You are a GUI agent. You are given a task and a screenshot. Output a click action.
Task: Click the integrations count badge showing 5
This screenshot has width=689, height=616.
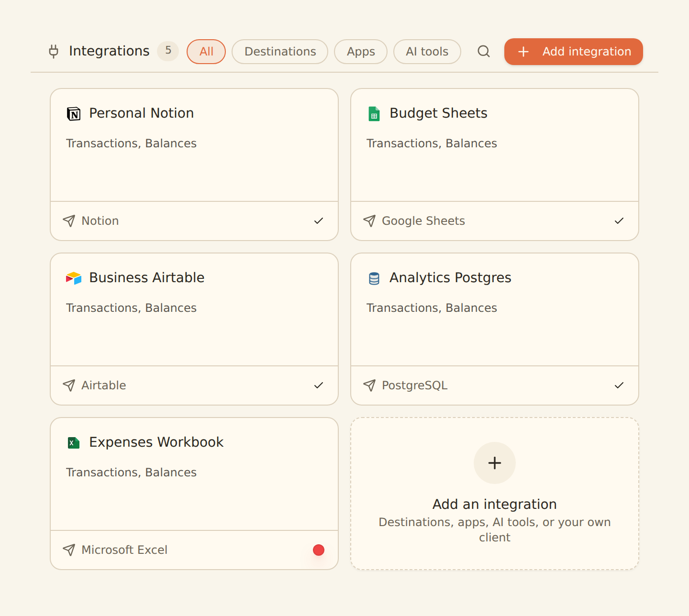coord(168,51)
